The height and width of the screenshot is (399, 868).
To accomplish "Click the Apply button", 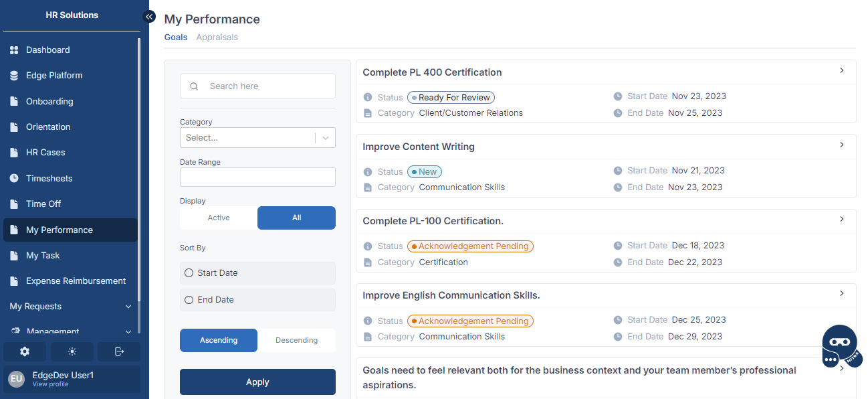I will (x=257, y=382).
